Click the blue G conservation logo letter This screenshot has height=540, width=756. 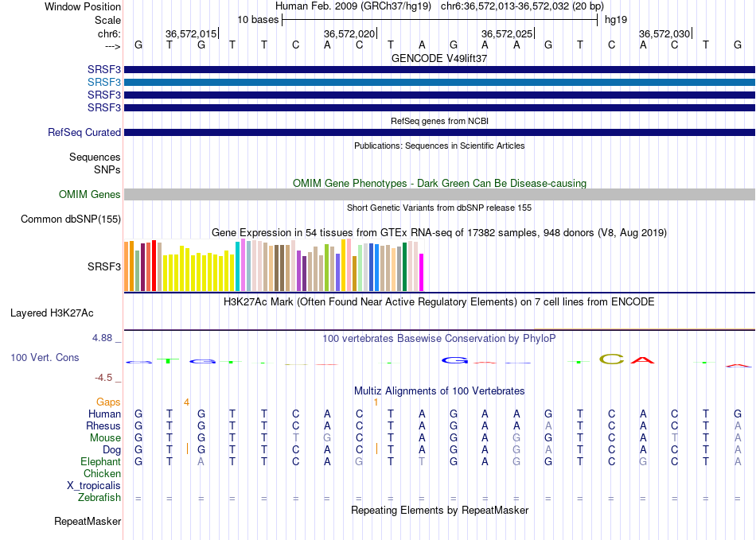pyautogui.click(x=454, y=360)
